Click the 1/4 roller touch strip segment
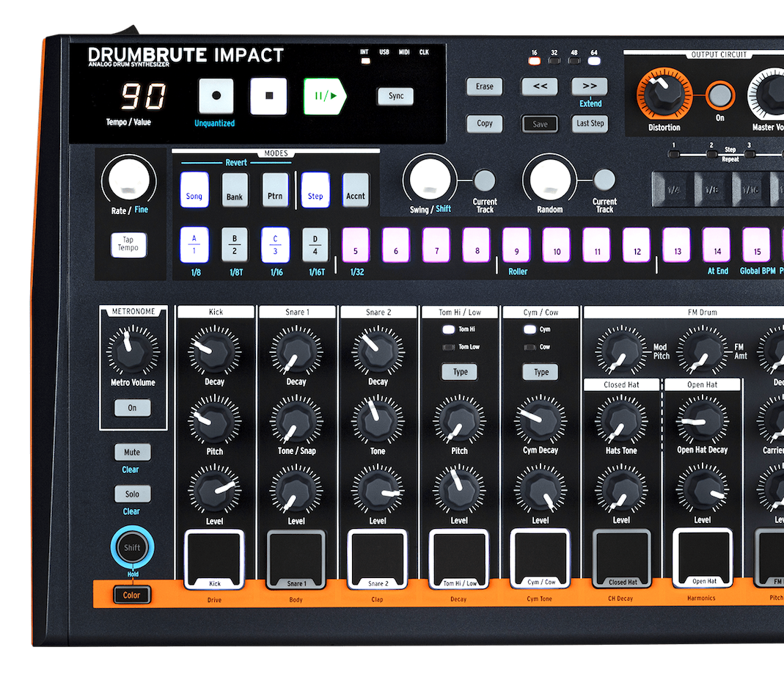The height and width of the screenshot is (680, 784). point(673,189)
